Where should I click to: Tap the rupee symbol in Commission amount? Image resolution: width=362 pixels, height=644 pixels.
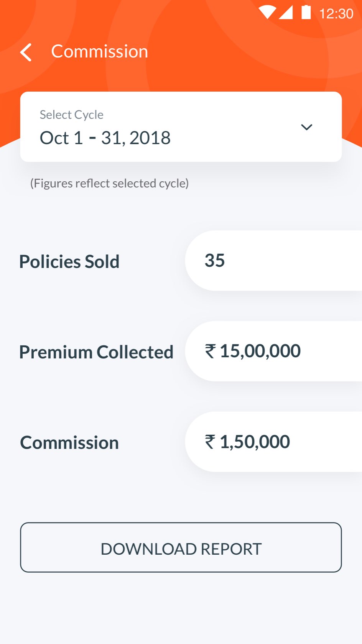click(210, 442)
